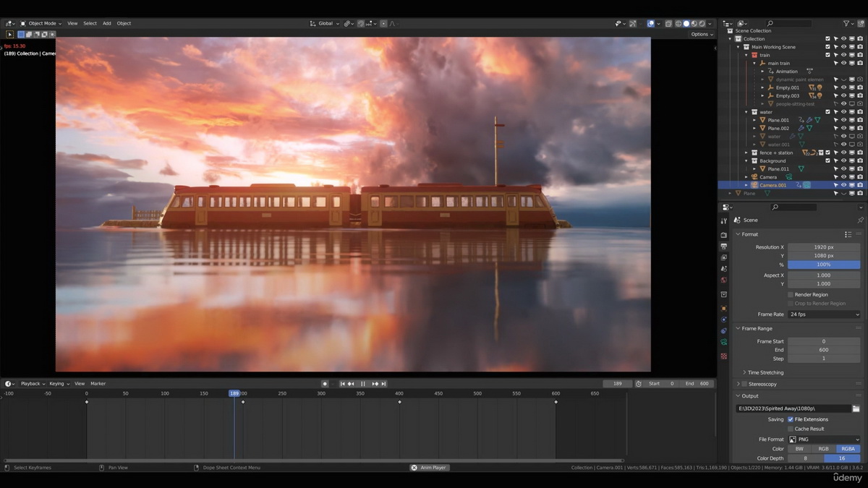The height and width of the screenshot is (488, 868).
Task: Open the viewport View menu
Action: pyautogui.click(x=72, y=23)
